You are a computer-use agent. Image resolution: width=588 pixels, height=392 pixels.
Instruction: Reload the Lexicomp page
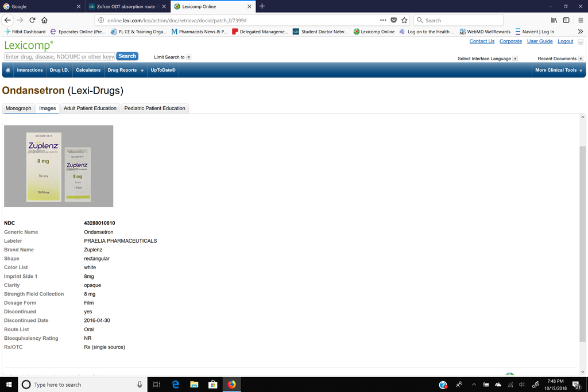(32, 20)
